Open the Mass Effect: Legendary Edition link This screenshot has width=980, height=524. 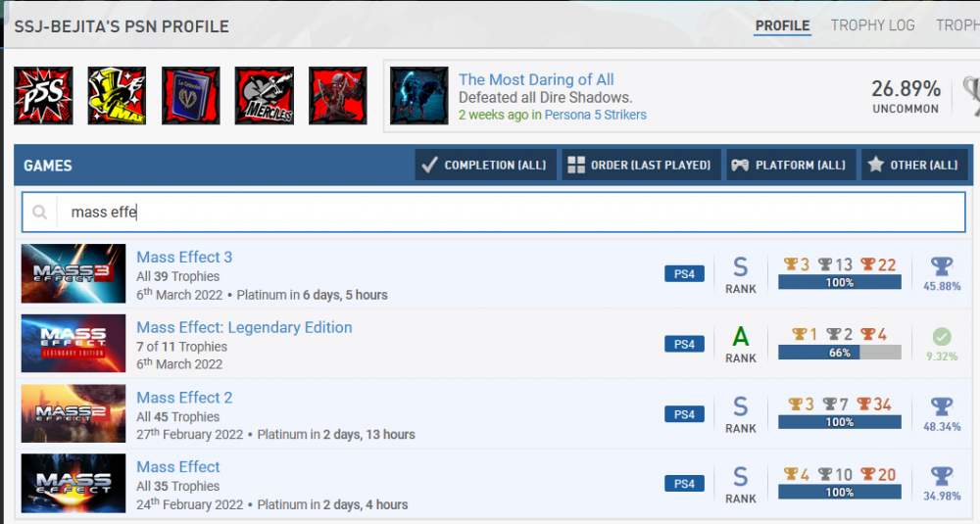click(x=244, y=327)
